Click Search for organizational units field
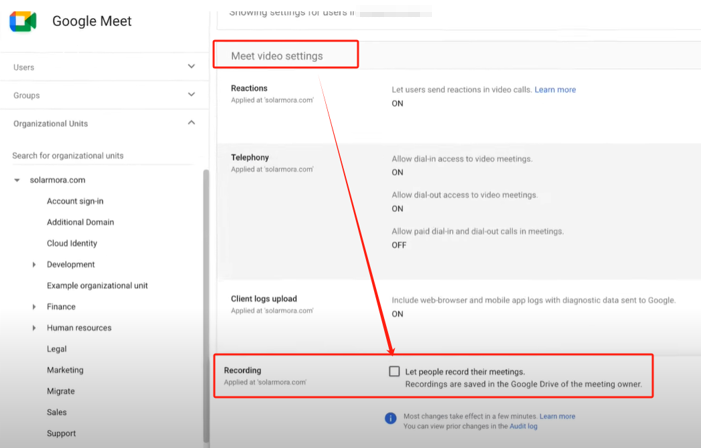Viewport: 701px width, 448px height. click(102, 156)
